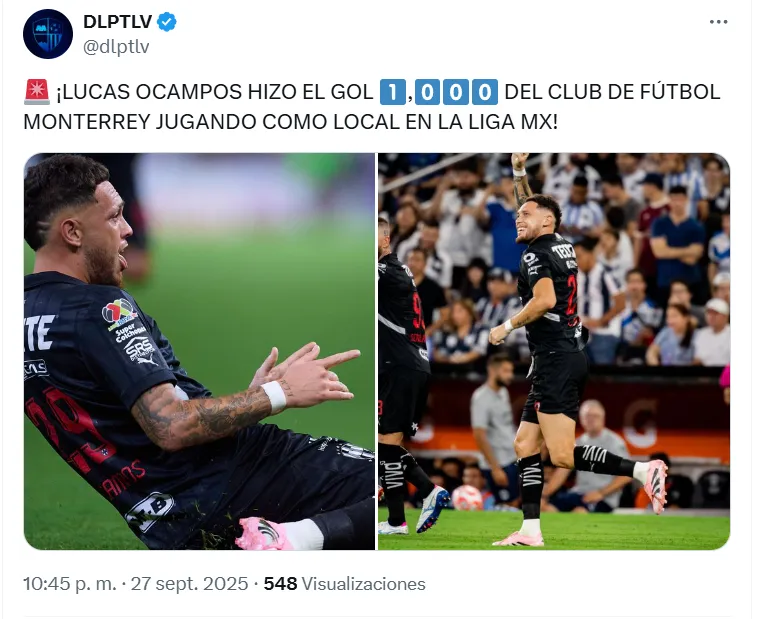
Task: View the 548 Visualizaciones count
Action: pyautogui.click(x=344, y=584)
